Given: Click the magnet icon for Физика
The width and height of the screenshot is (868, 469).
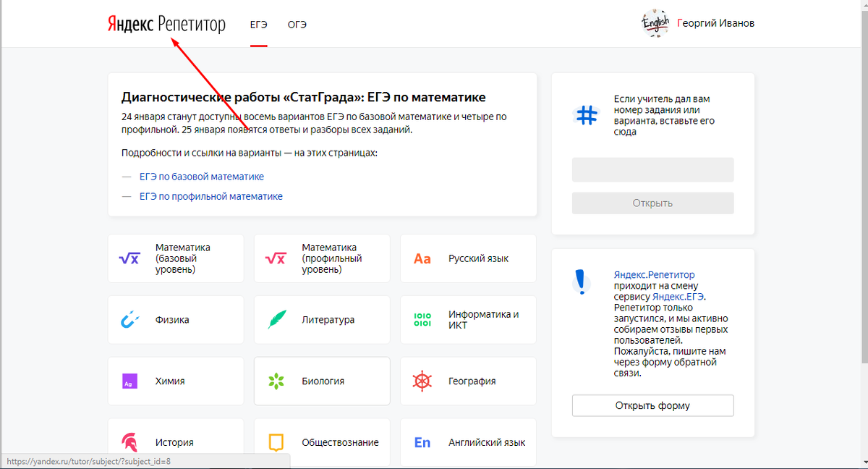Looking at the screenshot, I should (x=129, y=319).
